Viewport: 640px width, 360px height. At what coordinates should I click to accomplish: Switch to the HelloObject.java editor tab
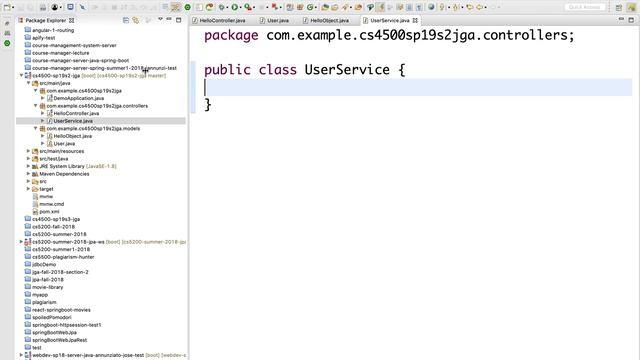click(326, 20)
